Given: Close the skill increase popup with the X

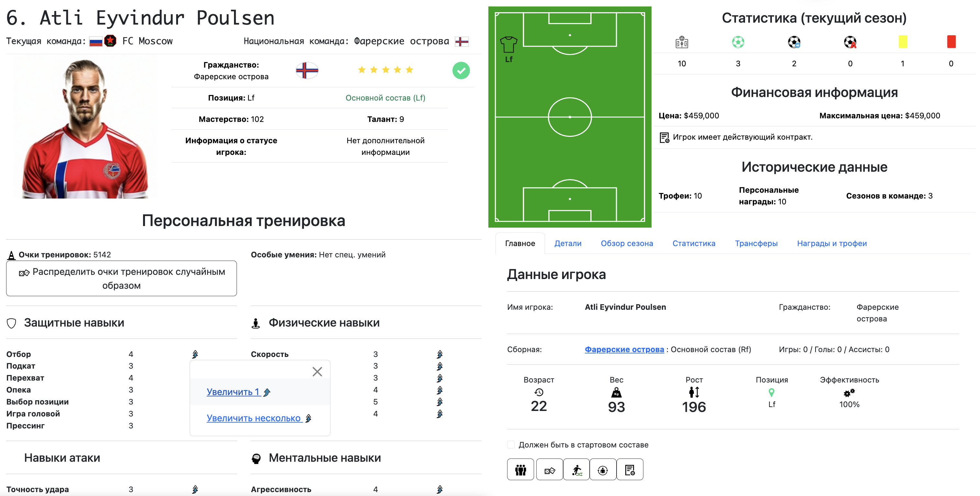Looking at the screenshot, I should (x=317, y=371).
